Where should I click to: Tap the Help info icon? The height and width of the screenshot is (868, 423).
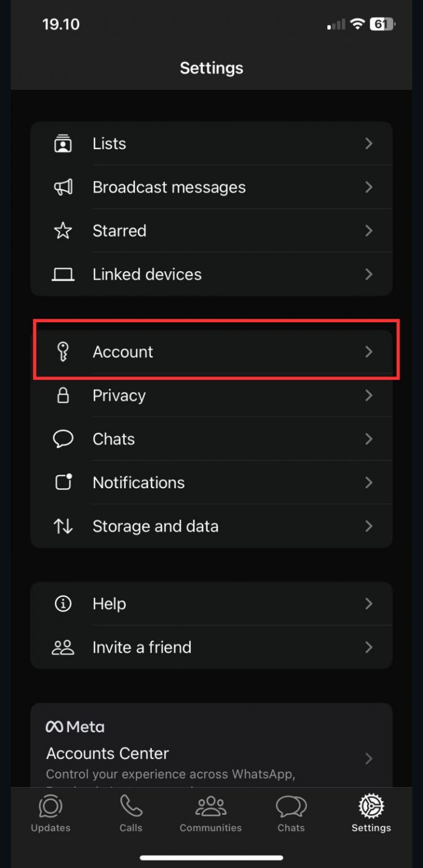pyautogui.click(x=63, y=604)
